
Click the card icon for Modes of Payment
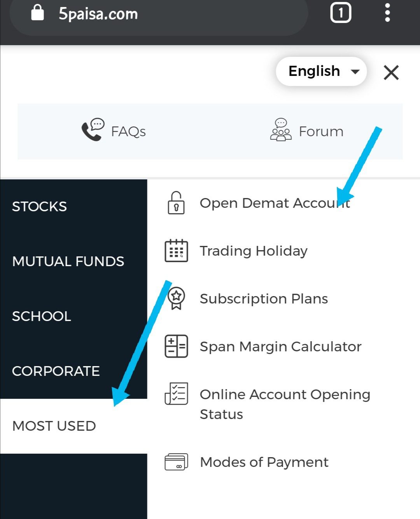176,462
